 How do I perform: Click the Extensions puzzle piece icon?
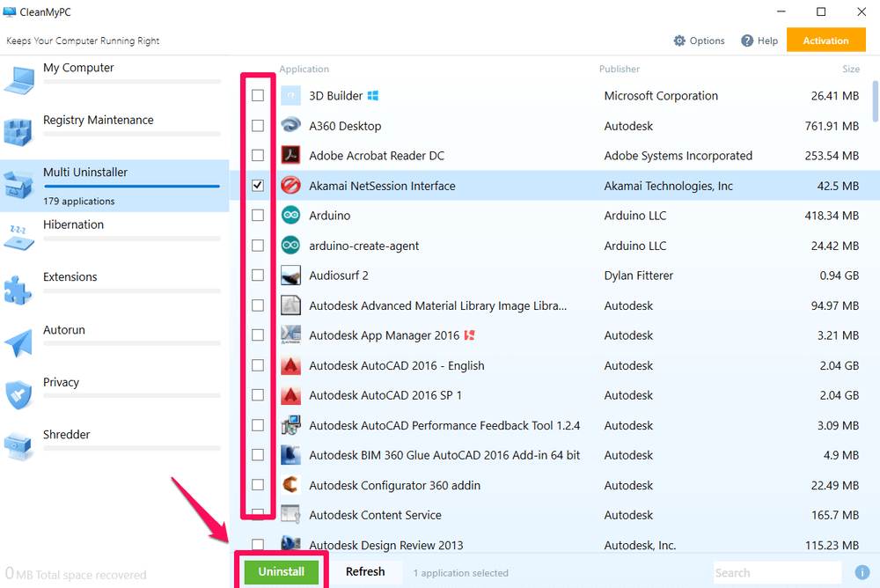pyautogui.click(x=18, y=290)
